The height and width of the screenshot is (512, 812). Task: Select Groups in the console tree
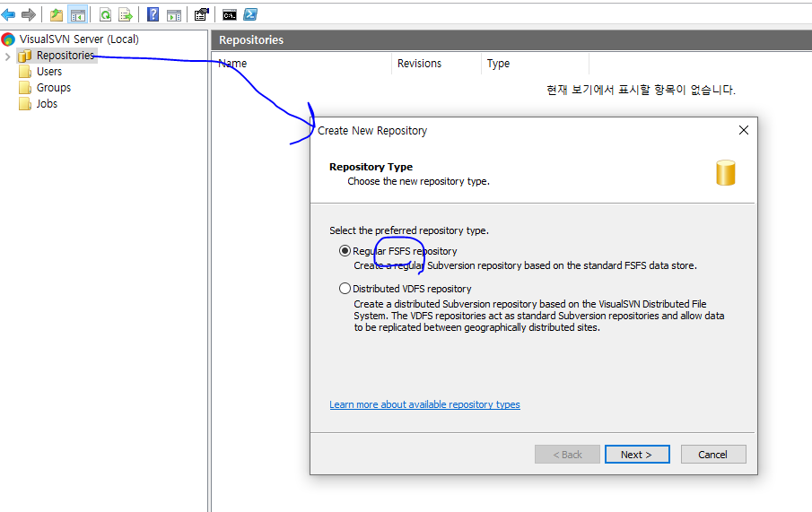tap(53, 88)
